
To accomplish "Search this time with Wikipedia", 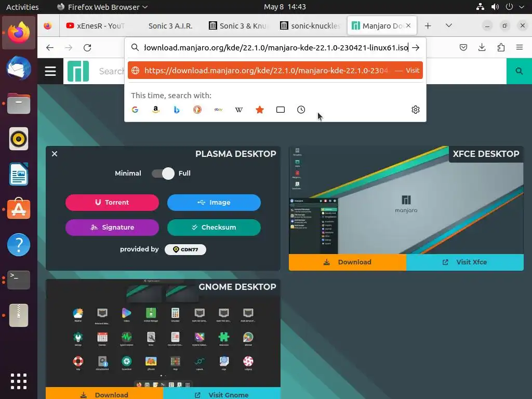I will coord(239,110).
